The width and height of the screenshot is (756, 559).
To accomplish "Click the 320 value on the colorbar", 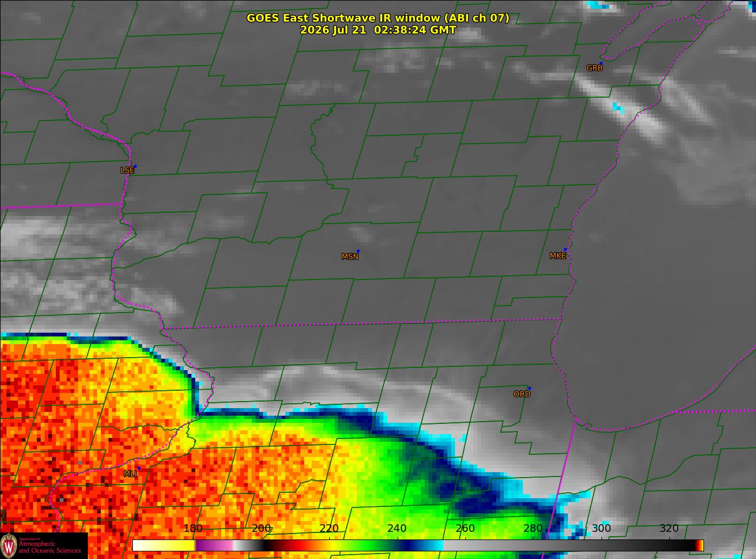I will pyautogui.click(x=669, y=529).
